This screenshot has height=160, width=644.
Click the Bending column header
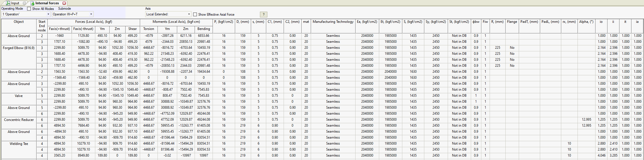pyautogui.click(x=203, y=29)
